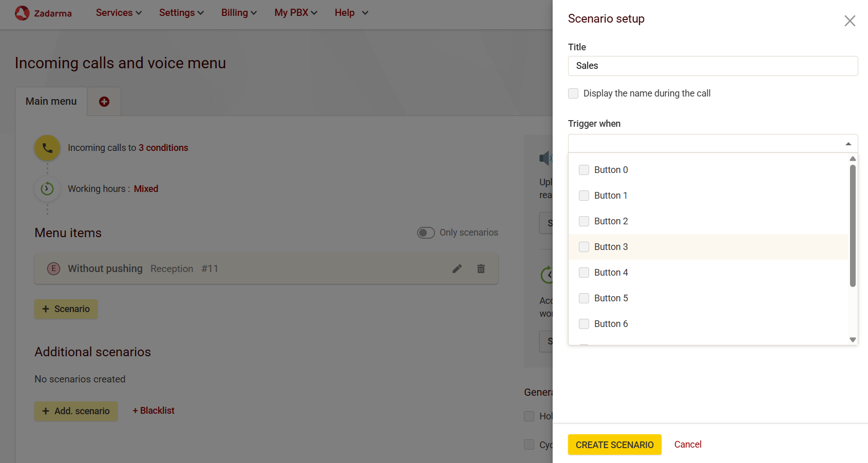Viewport: 868px width, 463px height.
Task: Enable Display the name during the call
Action: [x=573, y=93]
